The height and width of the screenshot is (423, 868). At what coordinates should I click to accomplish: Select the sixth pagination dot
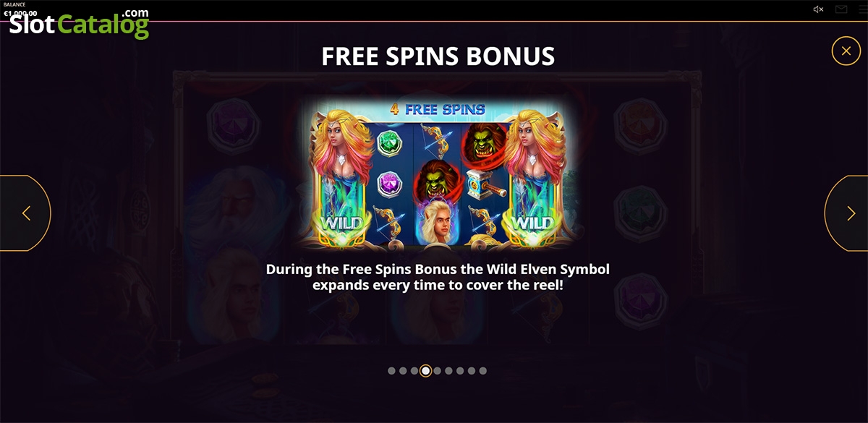pyautogui.click(x=448, y=371)
